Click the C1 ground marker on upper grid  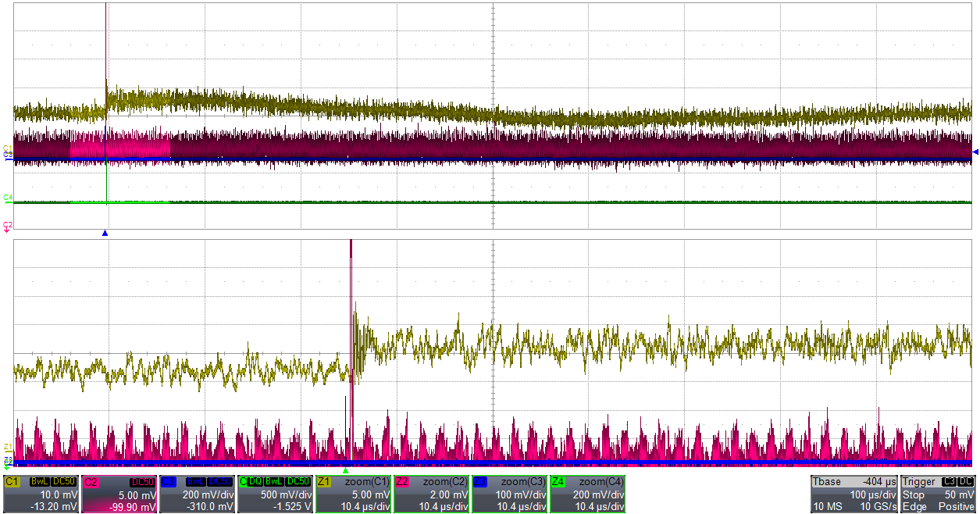[8, 148]
